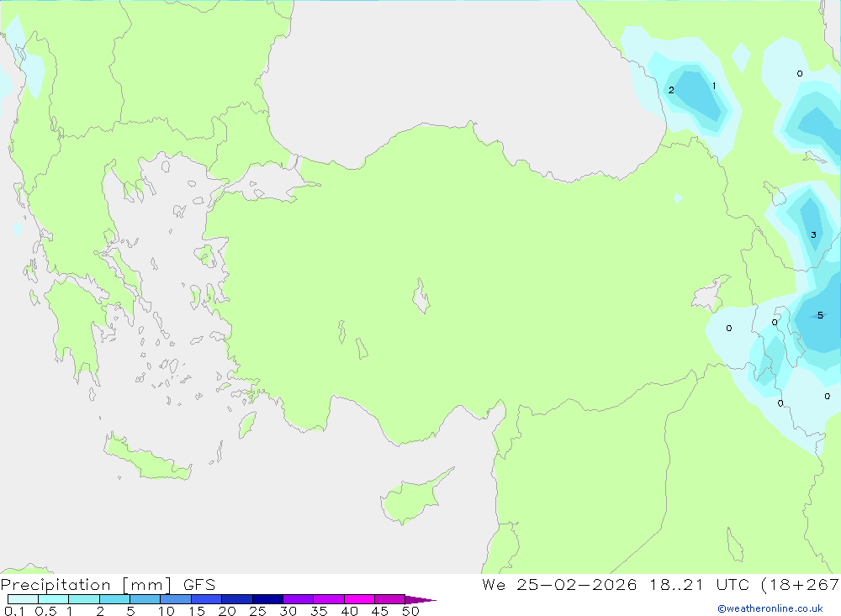The height and width of the screenshot is (616, 841).
Task: Select the 5–10 mm legend color box
Action: [x=145, y=599]
